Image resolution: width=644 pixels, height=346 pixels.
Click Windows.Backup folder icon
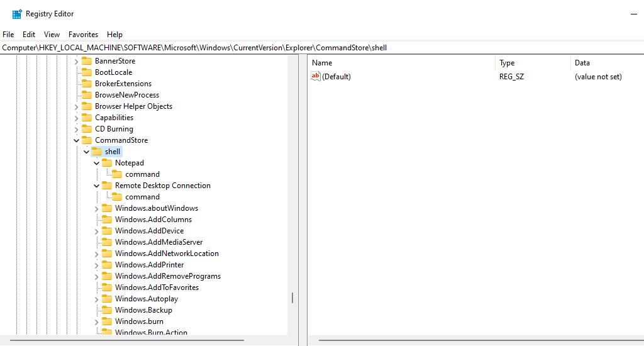click(107, 310)
